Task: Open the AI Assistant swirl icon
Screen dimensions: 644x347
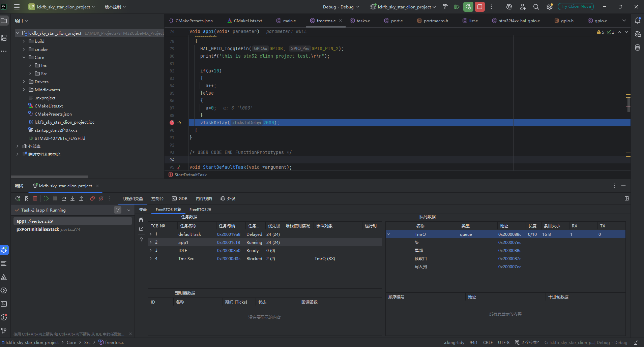Action: pos(509,7)
